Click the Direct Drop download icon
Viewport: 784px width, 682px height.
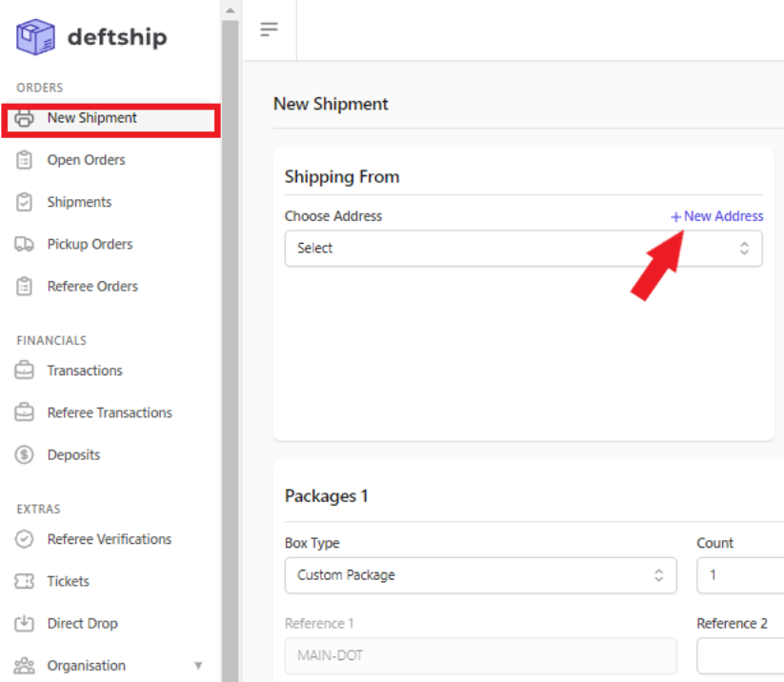click(x=24, y=623)
